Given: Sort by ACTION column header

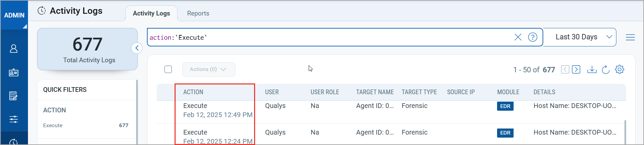Looking at the screenshot, I should coord(193,92).
